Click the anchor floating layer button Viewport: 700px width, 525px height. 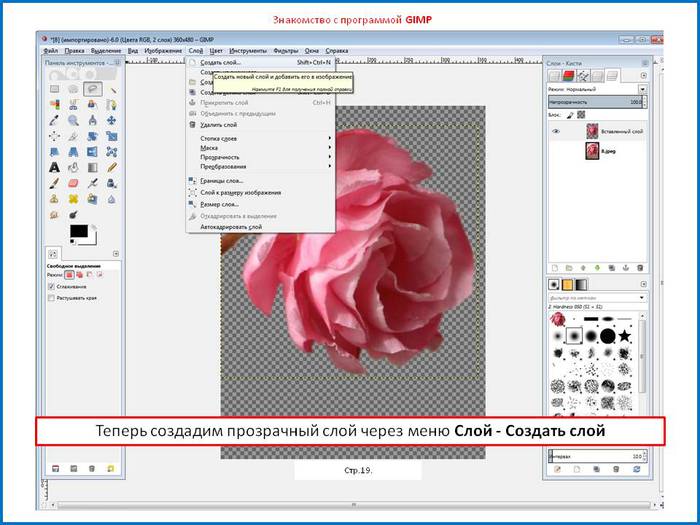[x=625, y=268]
